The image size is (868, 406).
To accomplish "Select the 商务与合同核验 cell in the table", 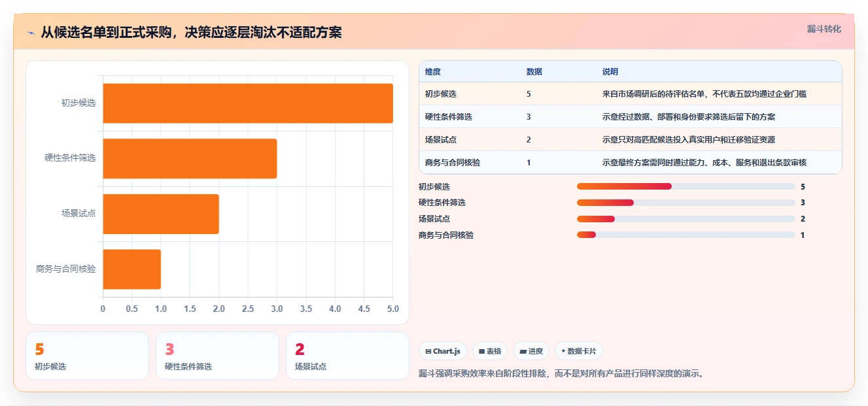I will pyautogui.click(x=453, y=163).
